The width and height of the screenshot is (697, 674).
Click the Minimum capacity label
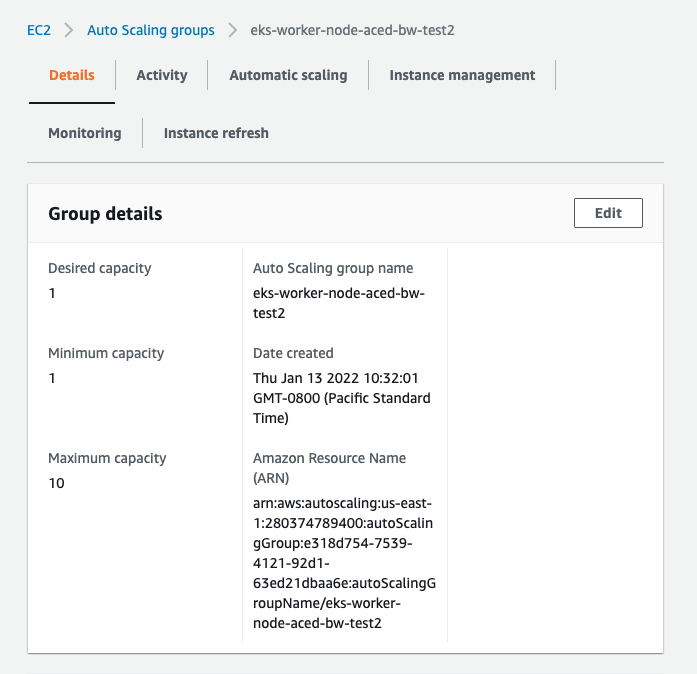click(106, 353)
